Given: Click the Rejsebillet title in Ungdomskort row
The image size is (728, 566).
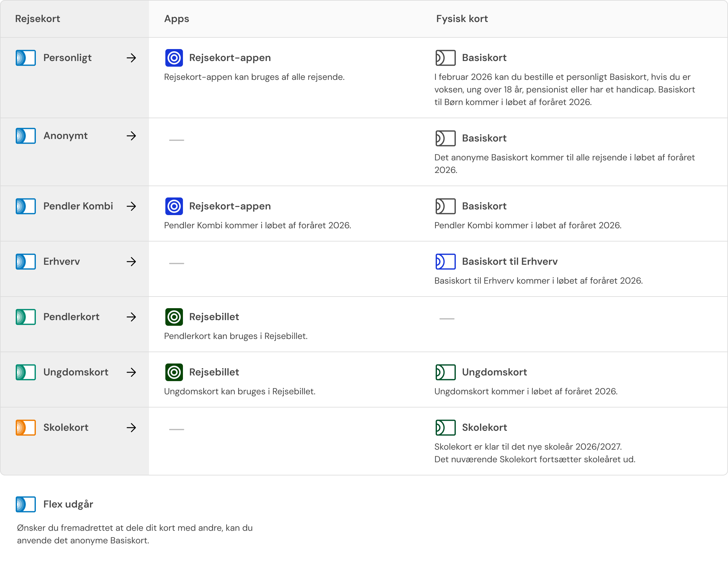Looking at the screenshot, I should point(214,372).
